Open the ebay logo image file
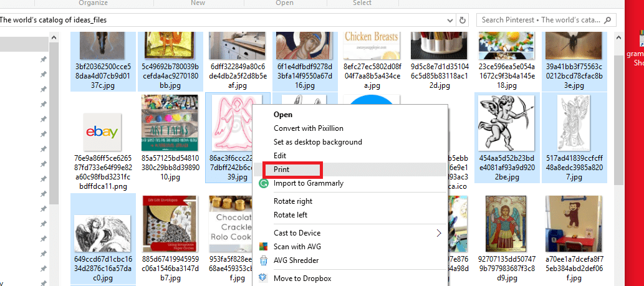This screenshot has height=286, width=644. coord(102,133)
